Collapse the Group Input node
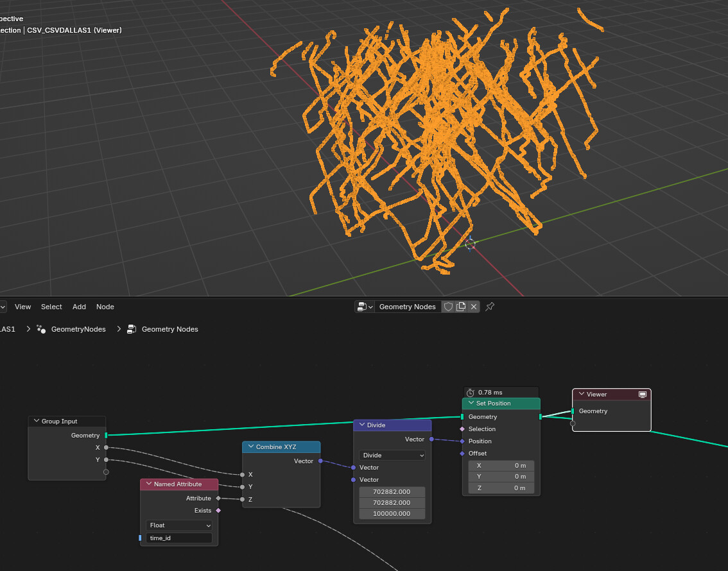 36,421
